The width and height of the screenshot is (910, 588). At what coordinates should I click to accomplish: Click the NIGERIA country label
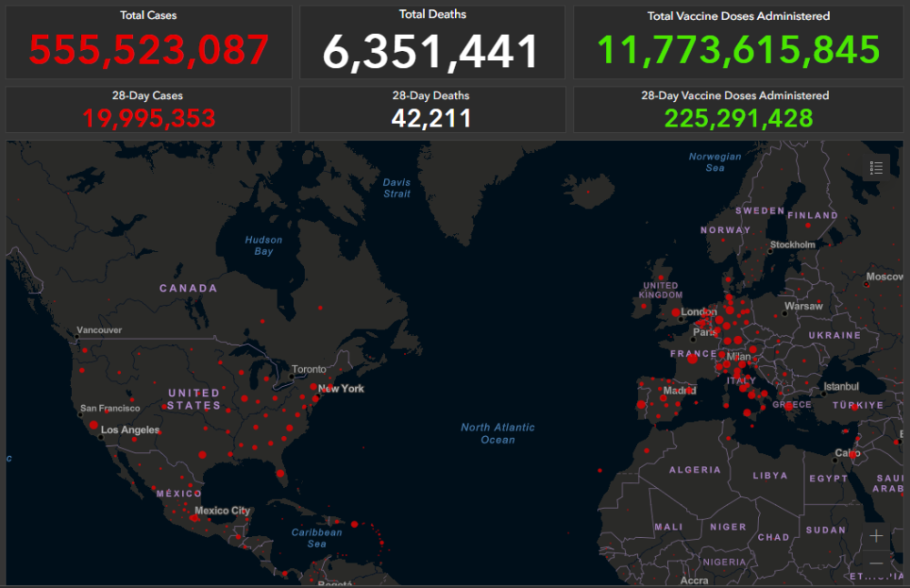pos(724,562)
